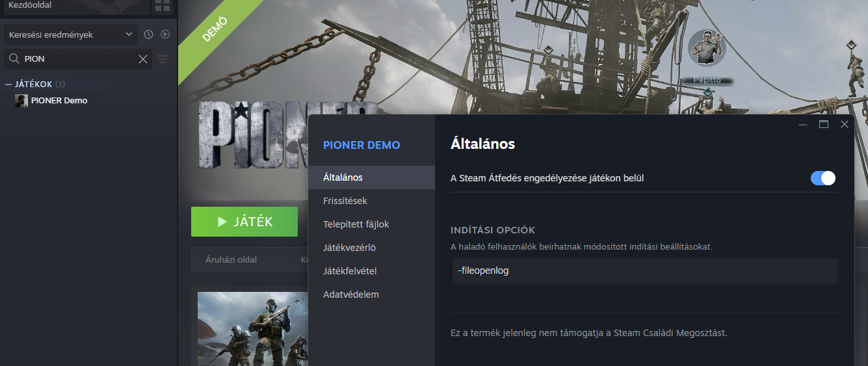The height and width of the screenshot is (366, 868).
Task: Collapse the JÁTÉKOK category
Action: click(8, 85)
